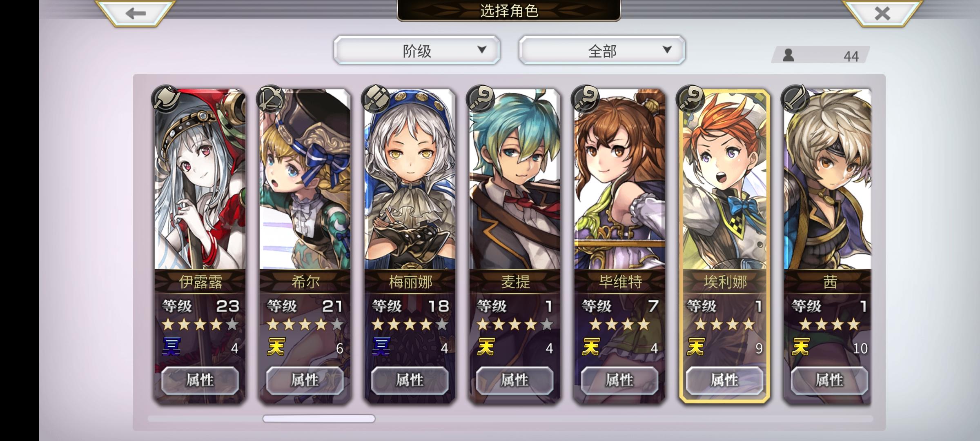
Task: Open 属性 for 伊露露
Action: point(200,380)
